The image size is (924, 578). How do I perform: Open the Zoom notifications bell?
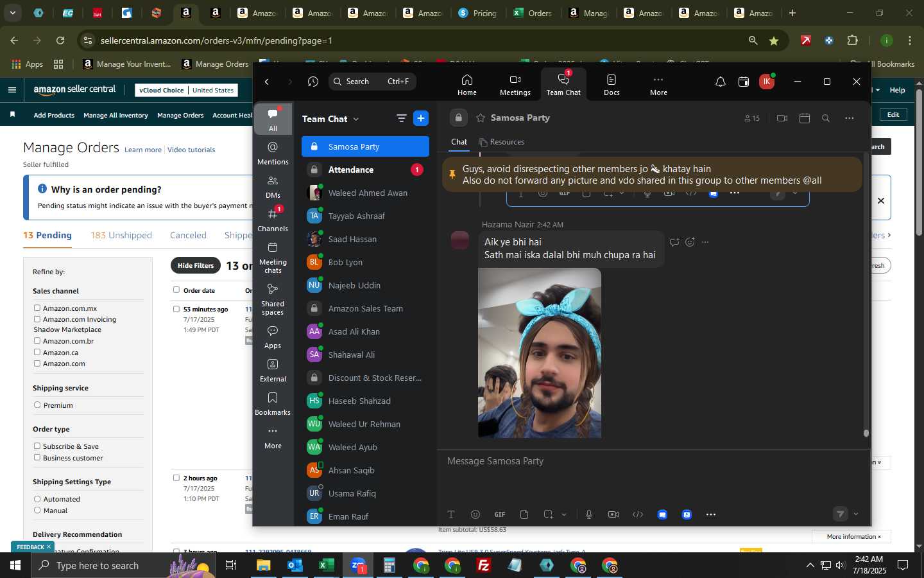pos(721,82)
